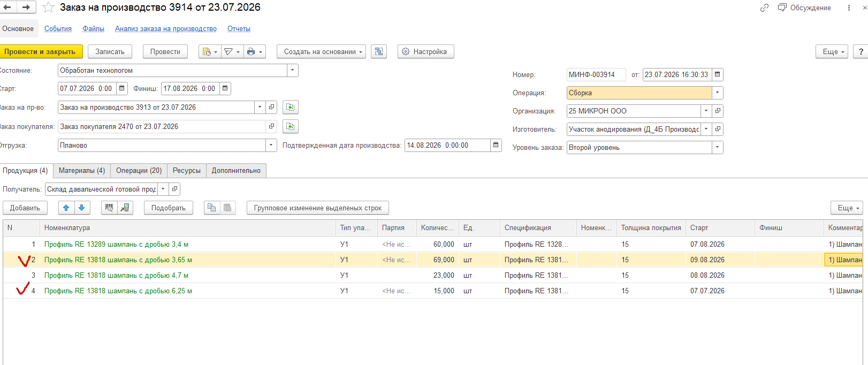868x365 pixels.
Task: Search by barcode icon
Action: [109, 208]
